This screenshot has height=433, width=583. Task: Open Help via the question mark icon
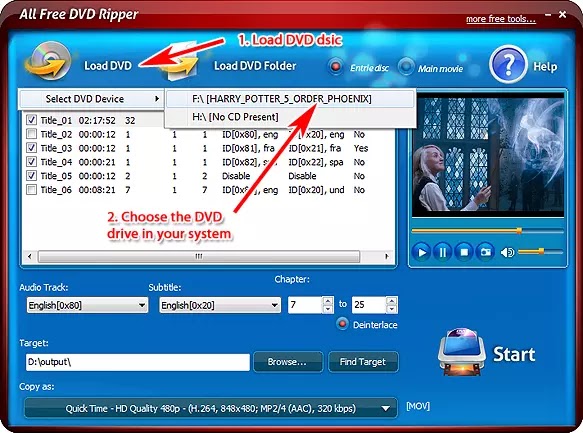[508, 65]
